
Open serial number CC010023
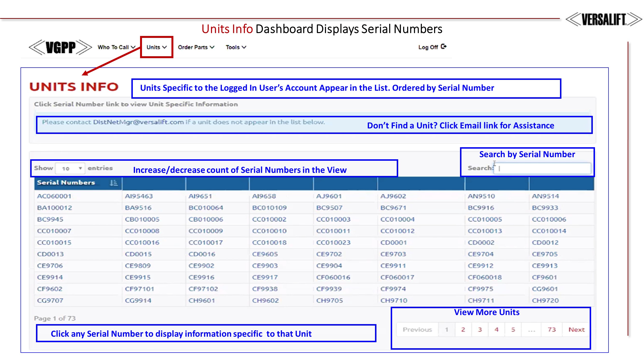[x=333, y=243]
